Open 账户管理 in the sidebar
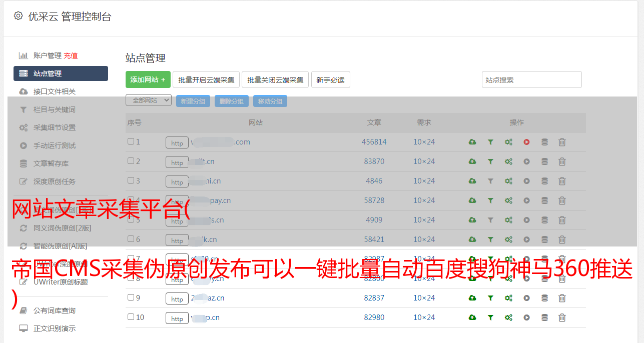This screenshot has width=644, height=343. tap(47, 55)
